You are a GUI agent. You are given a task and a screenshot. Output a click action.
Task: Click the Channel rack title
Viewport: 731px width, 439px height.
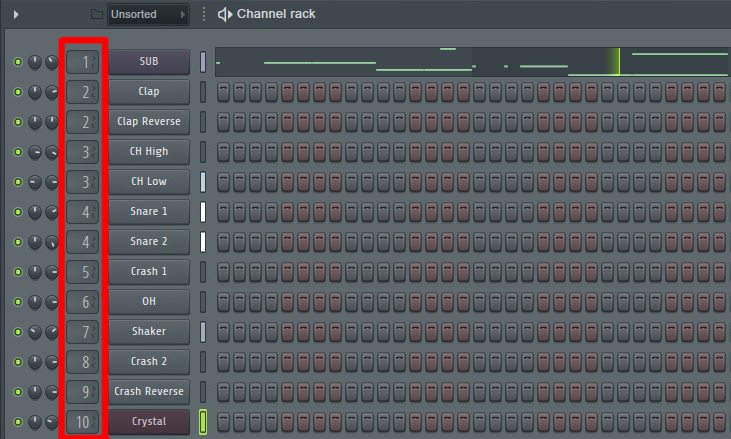(x=276, y=14)
